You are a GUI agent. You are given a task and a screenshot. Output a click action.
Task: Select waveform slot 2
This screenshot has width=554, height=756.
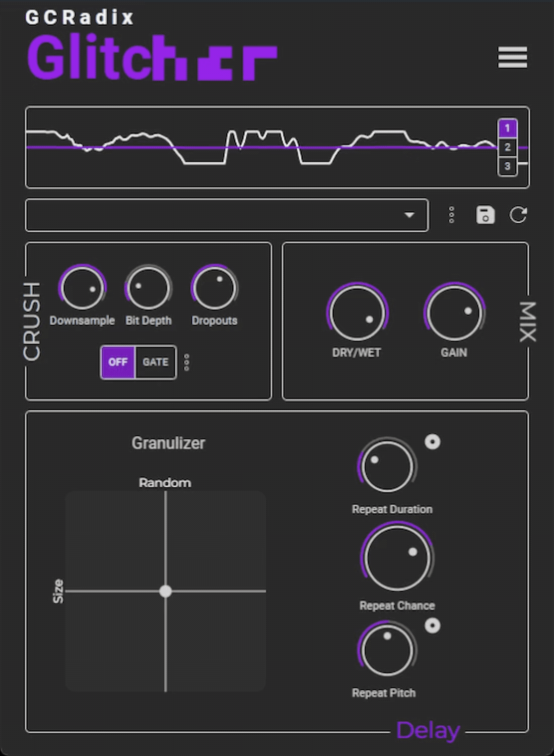[507, 147]
